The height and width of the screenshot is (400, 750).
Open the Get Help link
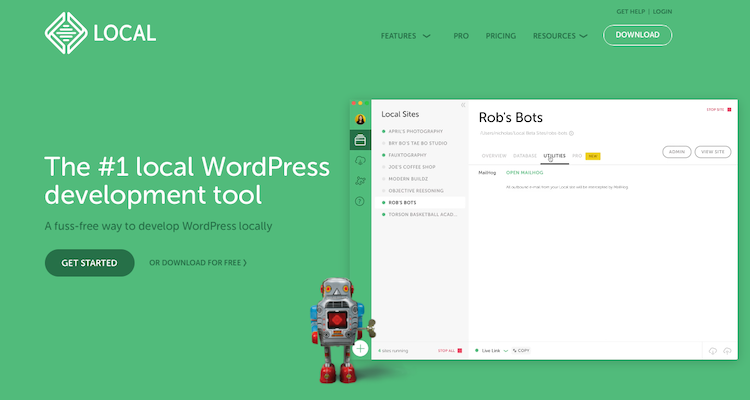coord(630,11)
